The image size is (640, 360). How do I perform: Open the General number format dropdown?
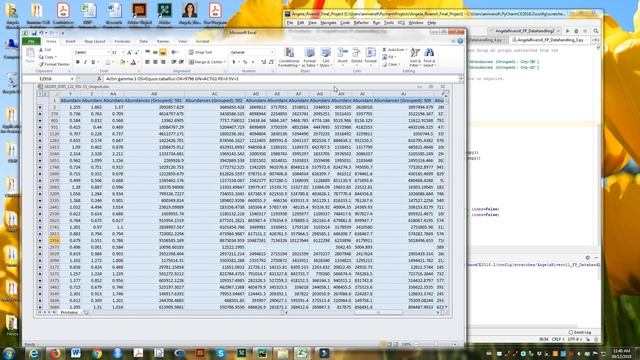coord(272,52)
